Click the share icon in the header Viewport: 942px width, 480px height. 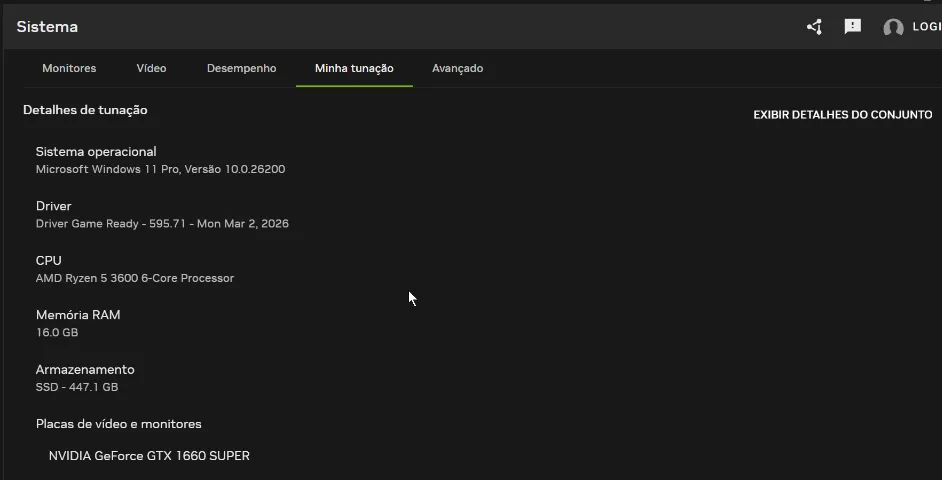(x=815, y=26)
